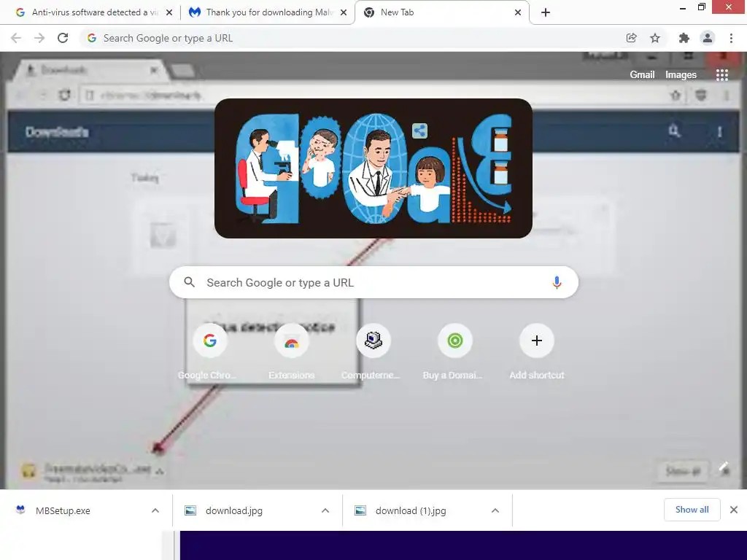Viewport: 747px width, 560px height.
Task: Click the Search Google or type a URL box
Action: [373, 282]
